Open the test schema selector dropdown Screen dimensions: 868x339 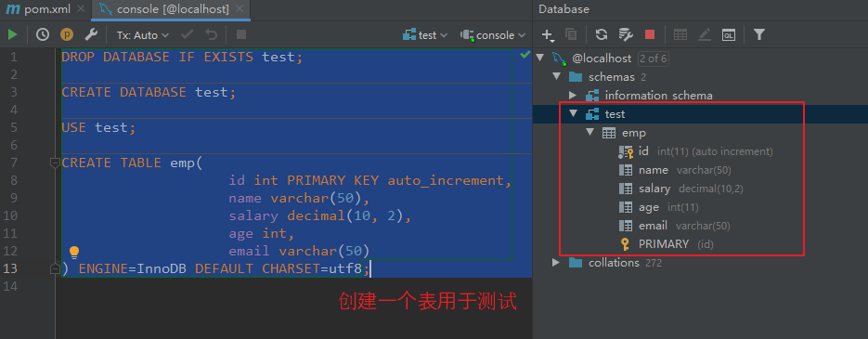(425, 35)
